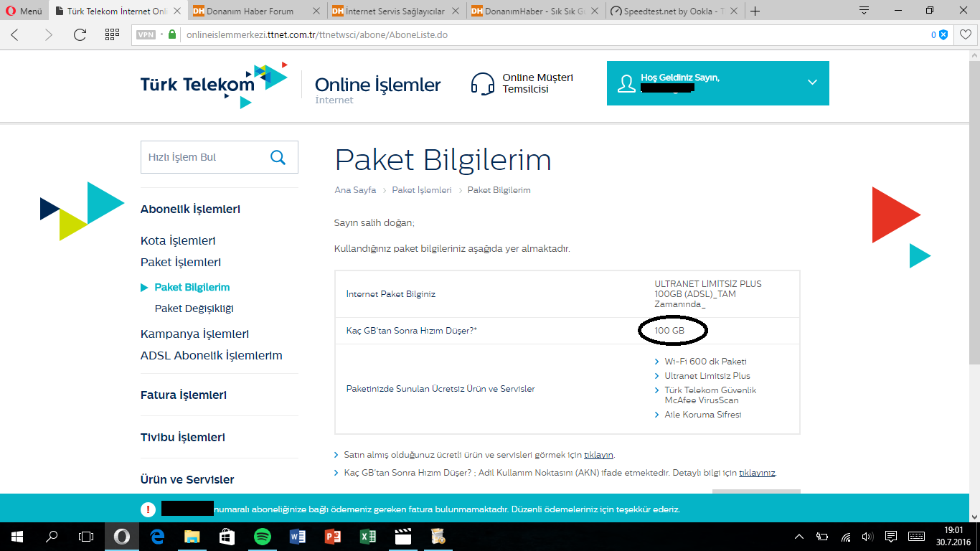Open Microsoft Word from taskbar

(298, 536)
